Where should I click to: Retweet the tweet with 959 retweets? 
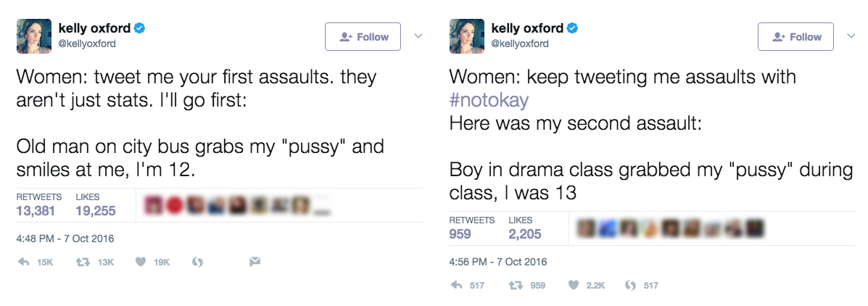point(516,286)
